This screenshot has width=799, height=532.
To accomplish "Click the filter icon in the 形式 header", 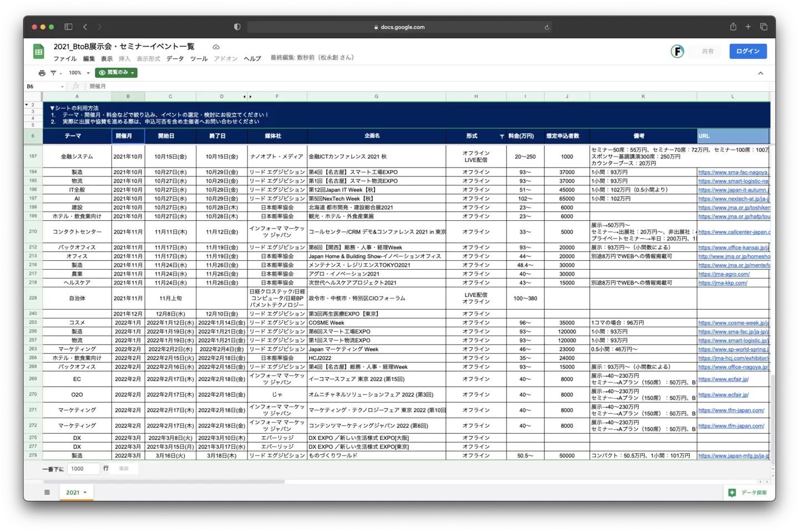I will (502, 136).
